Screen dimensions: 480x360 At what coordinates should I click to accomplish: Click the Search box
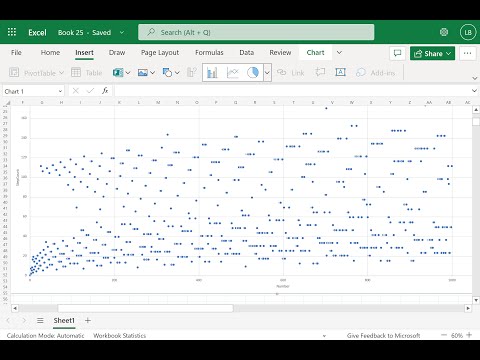pyautogui.click(x=256, y=32)
